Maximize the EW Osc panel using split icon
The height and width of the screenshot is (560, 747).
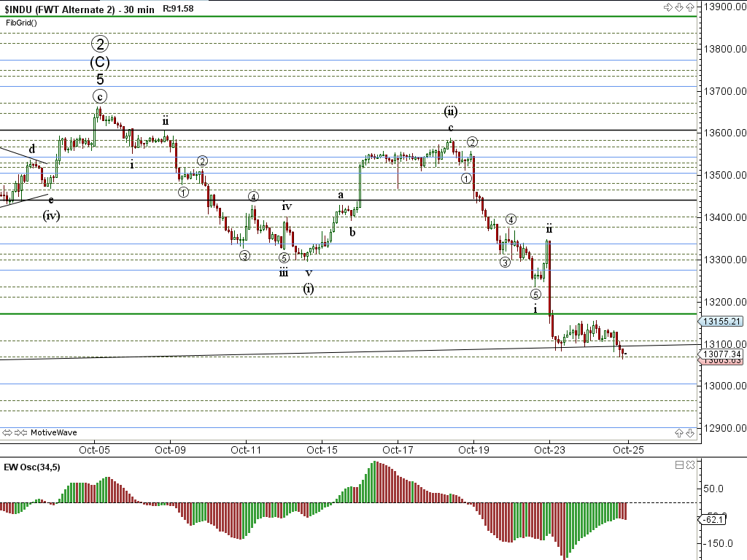(x=679, y=465)
